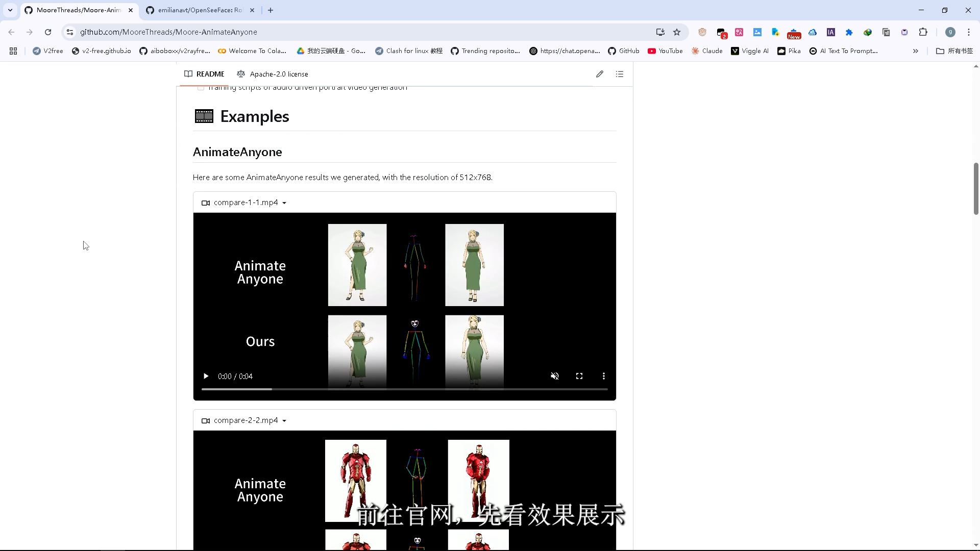
Task: Open video more options menu
Action: click(x=604, y=376)
